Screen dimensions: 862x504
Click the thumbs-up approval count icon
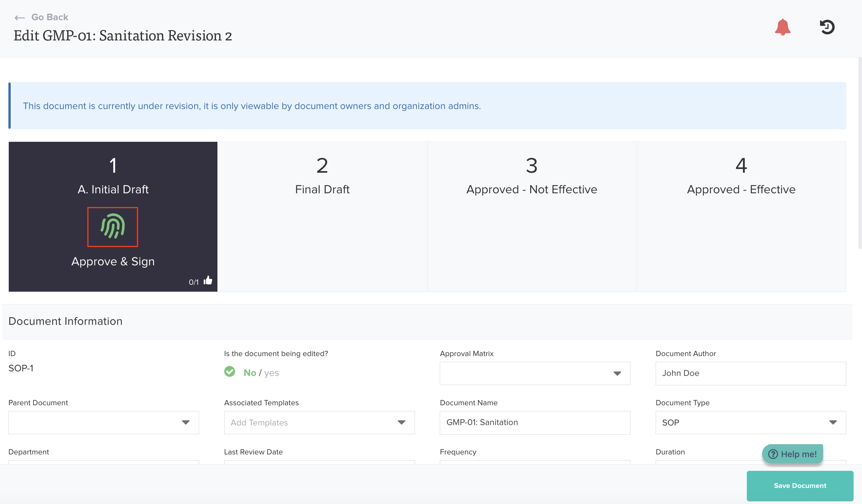208,281
